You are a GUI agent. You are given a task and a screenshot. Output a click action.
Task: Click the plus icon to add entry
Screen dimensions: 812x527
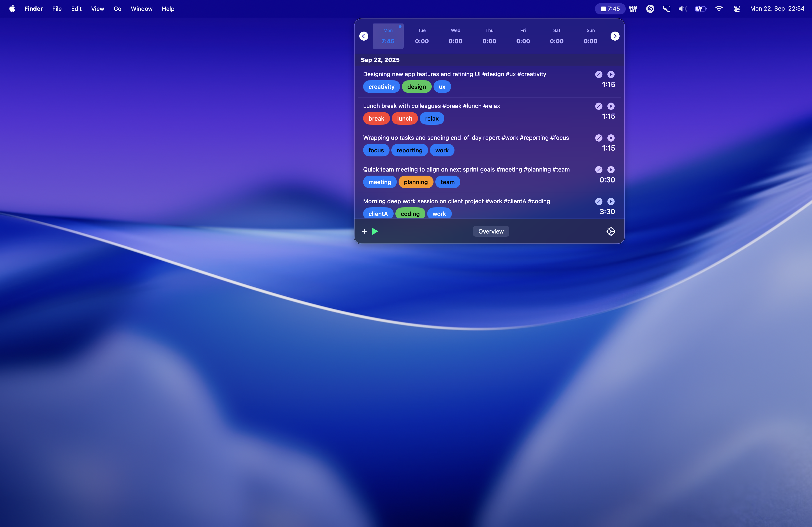[x=364, y=231]
